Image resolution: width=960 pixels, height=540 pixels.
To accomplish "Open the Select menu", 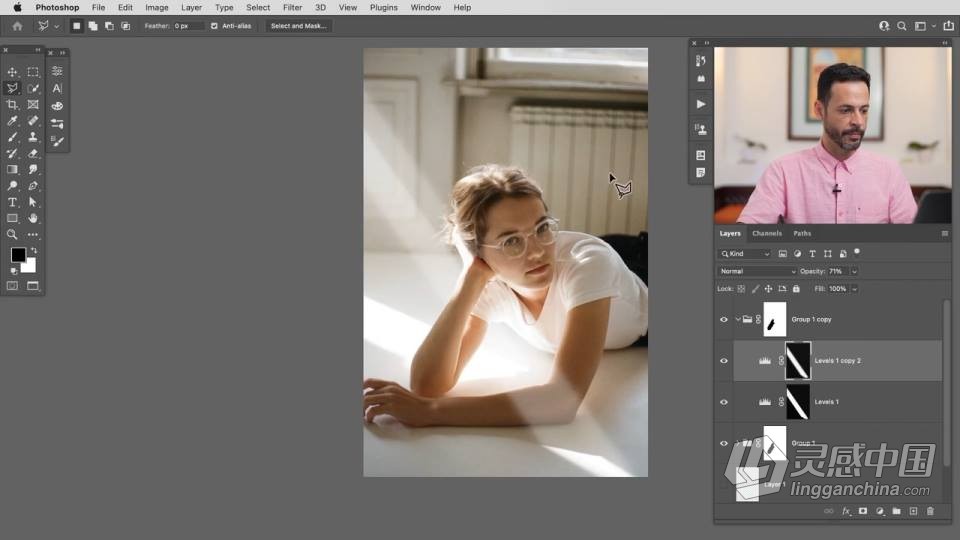I will pos(258,7).
